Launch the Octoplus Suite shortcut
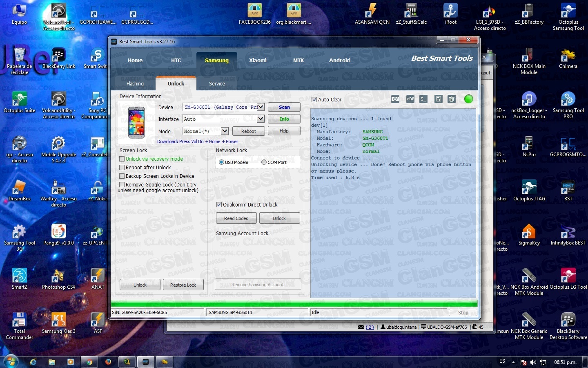Image resolution: width=588 pixels, height=368 pixels. [x=19, y=103]
